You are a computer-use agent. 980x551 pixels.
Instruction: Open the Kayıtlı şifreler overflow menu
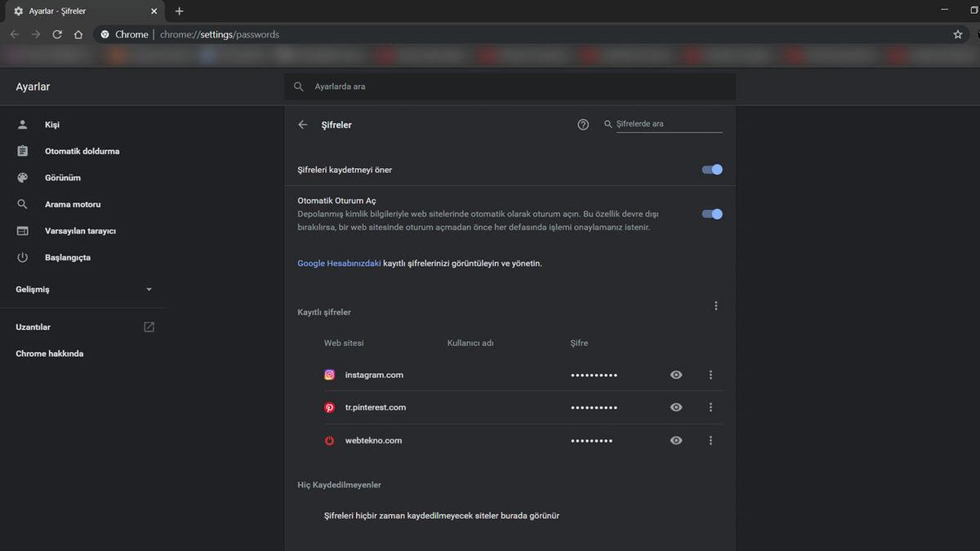coord(716,305)
